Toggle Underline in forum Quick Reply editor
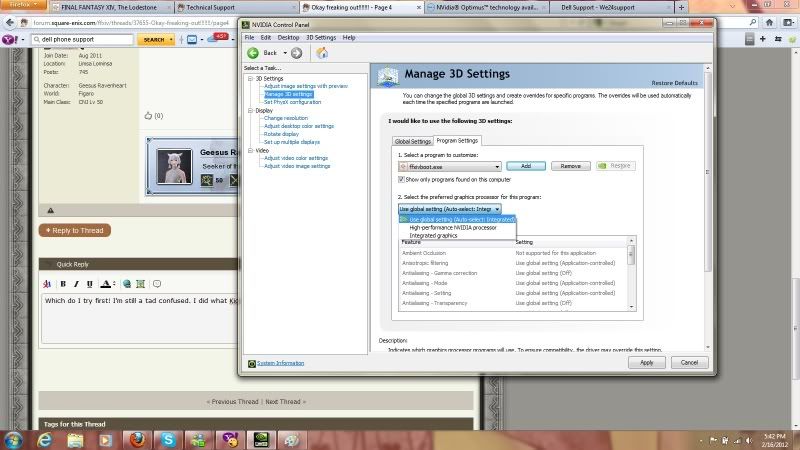800x450 pixels. point(89,284)
